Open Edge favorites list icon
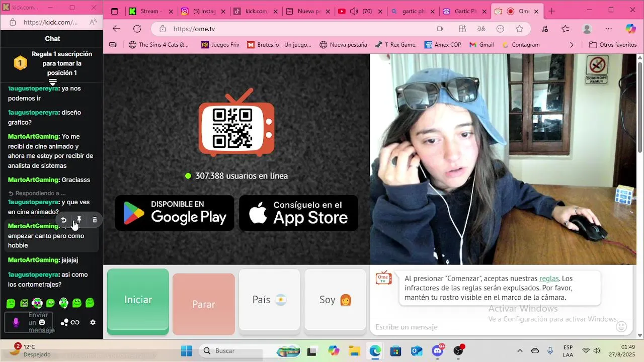This screenshot has height=362, width=644. 566,29
